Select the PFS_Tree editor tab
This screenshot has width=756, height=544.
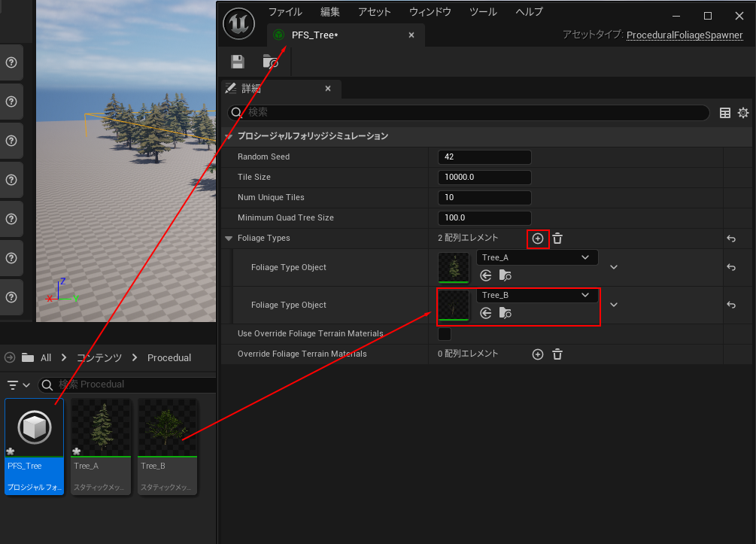(316, 35)
